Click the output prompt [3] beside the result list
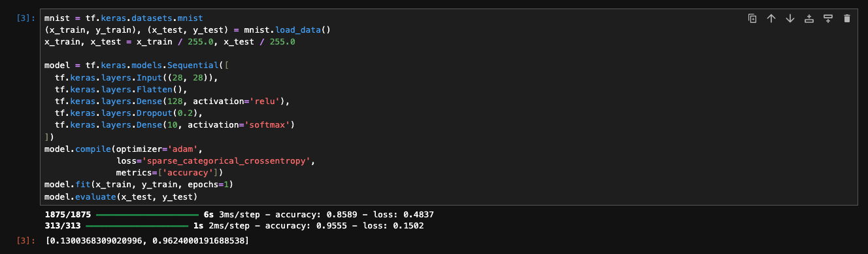 [27, 242]
